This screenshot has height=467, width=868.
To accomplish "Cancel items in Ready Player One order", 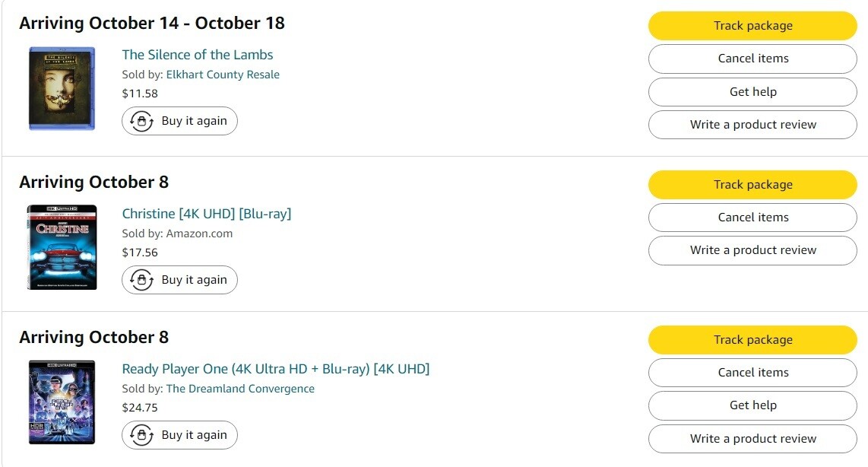I will click(752, 373).
